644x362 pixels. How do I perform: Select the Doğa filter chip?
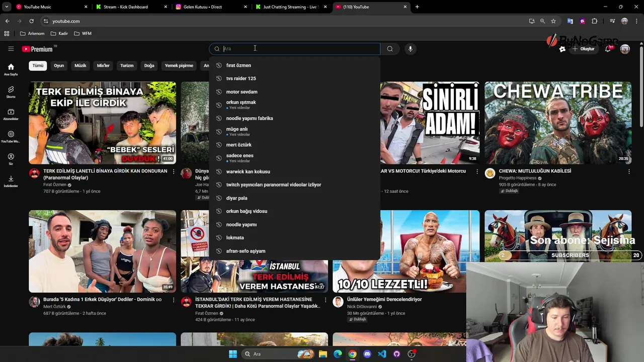coord(149,66)
